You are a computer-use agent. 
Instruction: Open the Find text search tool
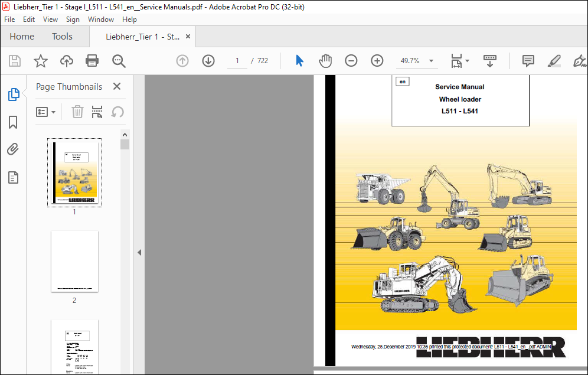[119, 61]
